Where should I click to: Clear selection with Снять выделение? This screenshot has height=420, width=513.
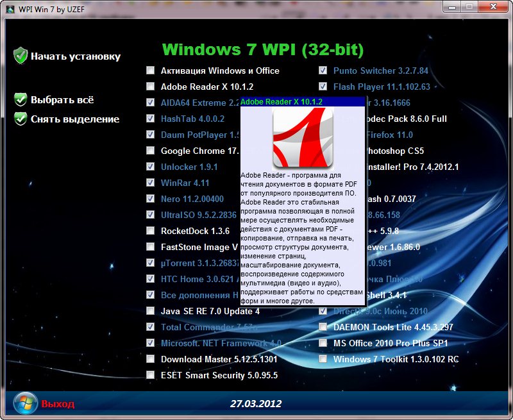pos(75,119)
